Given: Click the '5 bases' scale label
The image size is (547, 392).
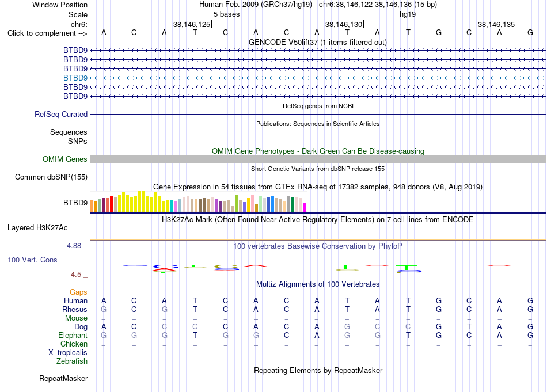Looking at the screenshot, I should click(x=226, y=14).
